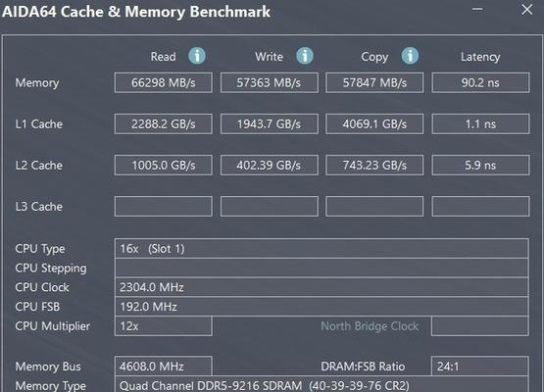The width and height of the screenshot is (544, 392).
Task: Click the empty North Bridge Clock field
Action: 480,326
